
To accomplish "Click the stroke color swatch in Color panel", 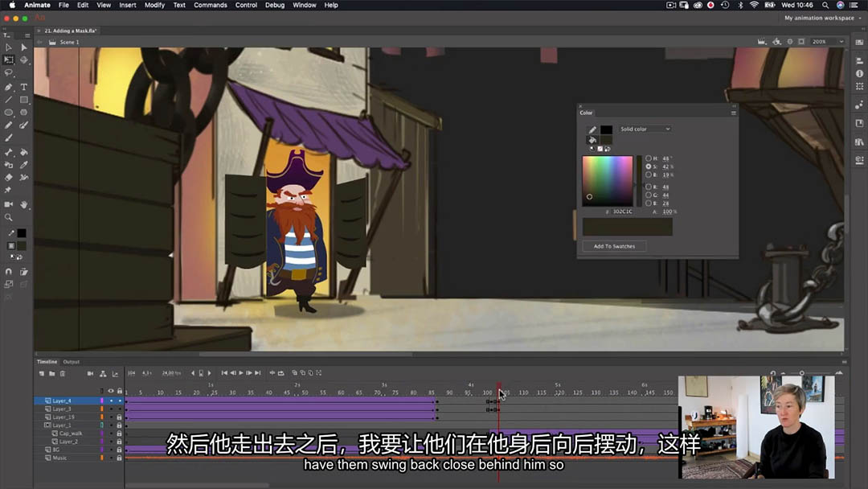I will coord(606,129).
